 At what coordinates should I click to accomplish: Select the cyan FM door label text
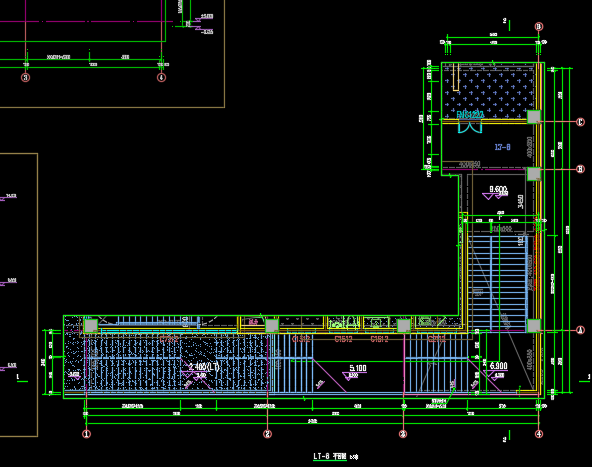pyautogui.click(x=470, y=114)
